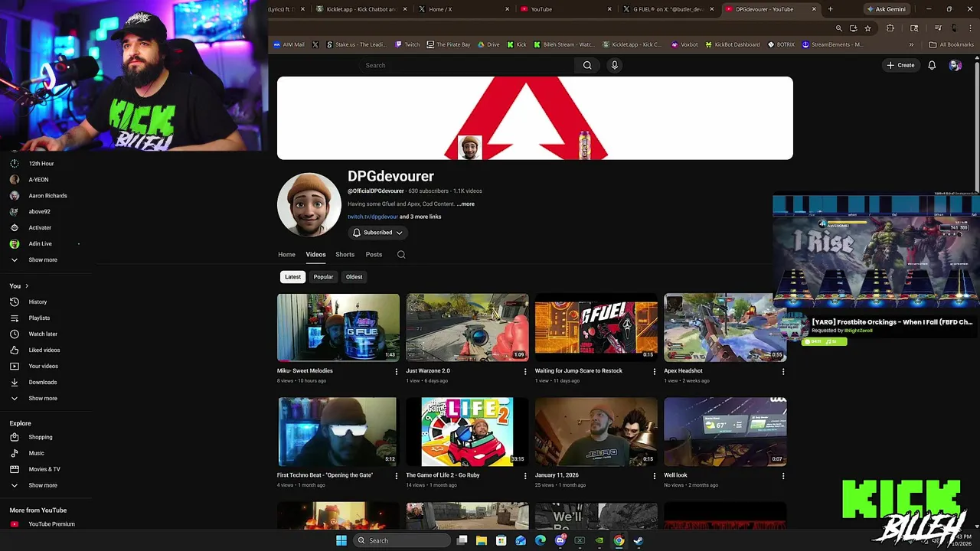Image resolution: width=980 pixels, height=551 pixels.
Task: Open options menu for The Game of Life 2
Action: click(525, 476)
